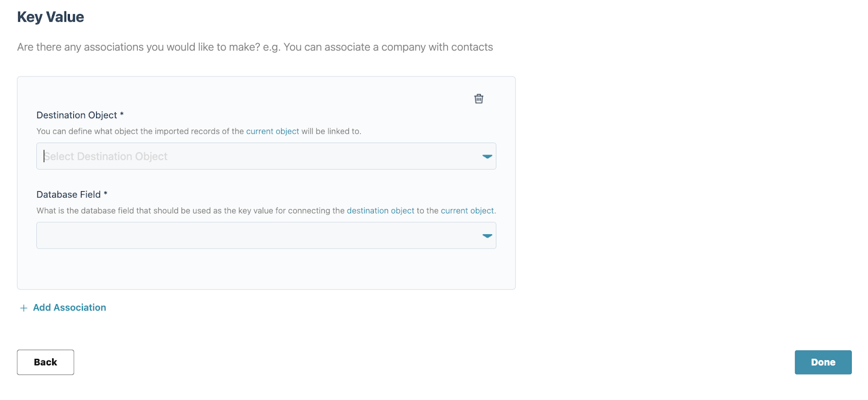Click the Database Field label
868x400 pixels.
coord(68,195)
